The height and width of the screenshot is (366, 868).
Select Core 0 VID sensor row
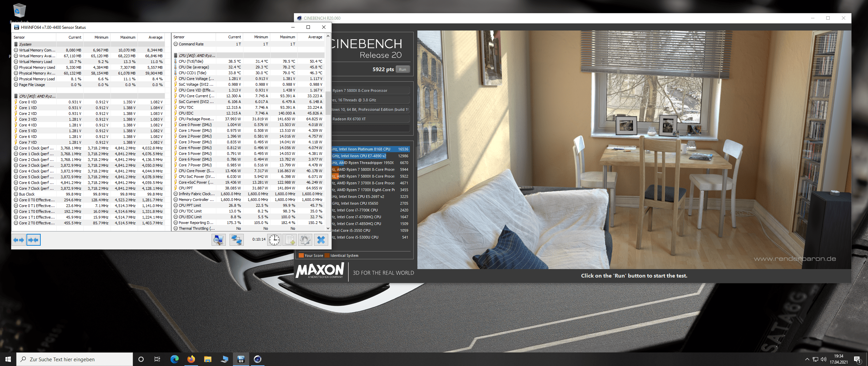pyautogui.click(x=88, y=102)
